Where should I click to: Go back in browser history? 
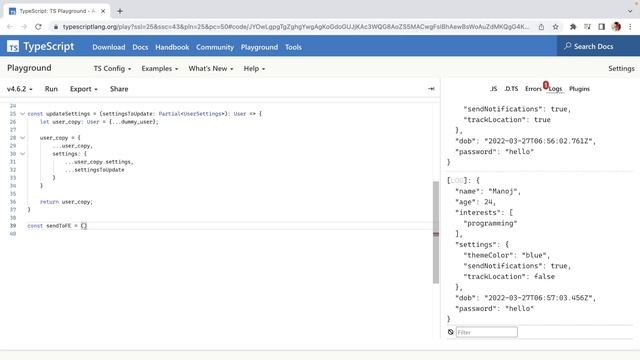tap(10, 27)
